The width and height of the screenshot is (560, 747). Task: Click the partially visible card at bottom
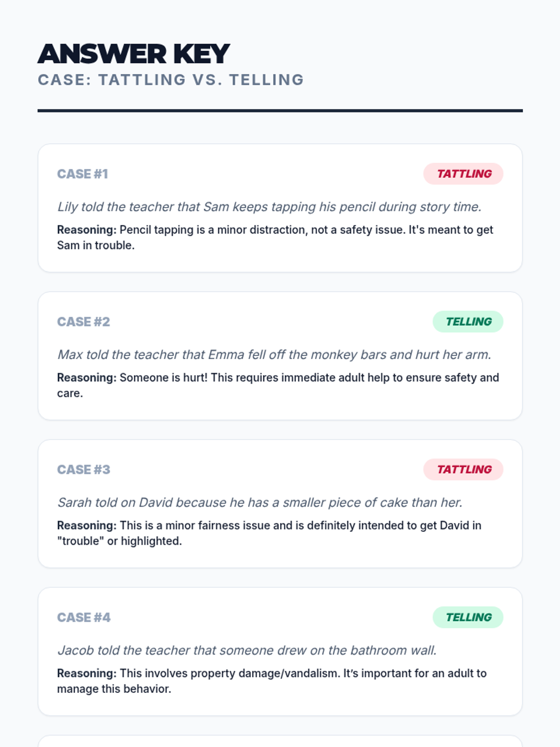click(x=280, y=741)
